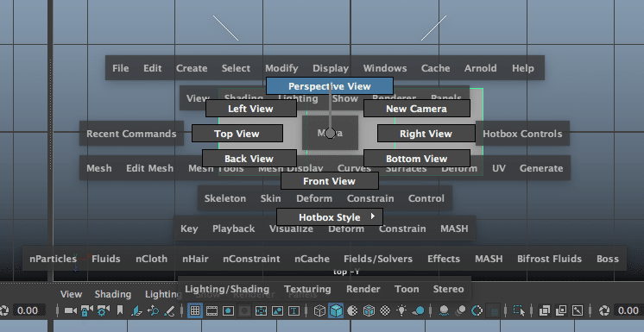The height and width of the screenshot is (332, 644).
Task: Open the Texturing hotbox menu
Action: [307, 289]
